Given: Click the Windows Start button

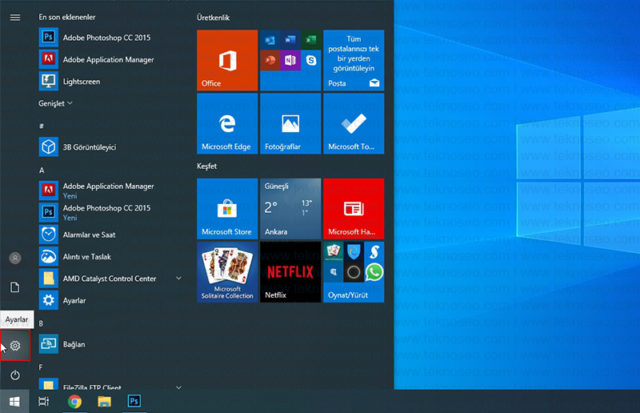Looking at the screenshot, I should coord(15,402).
